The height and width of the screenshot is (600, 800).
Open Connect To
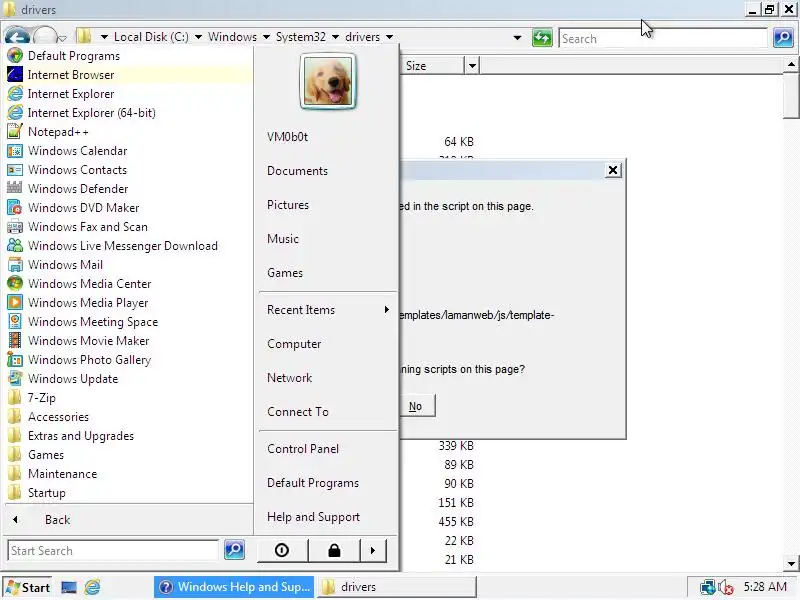[297, 412]
